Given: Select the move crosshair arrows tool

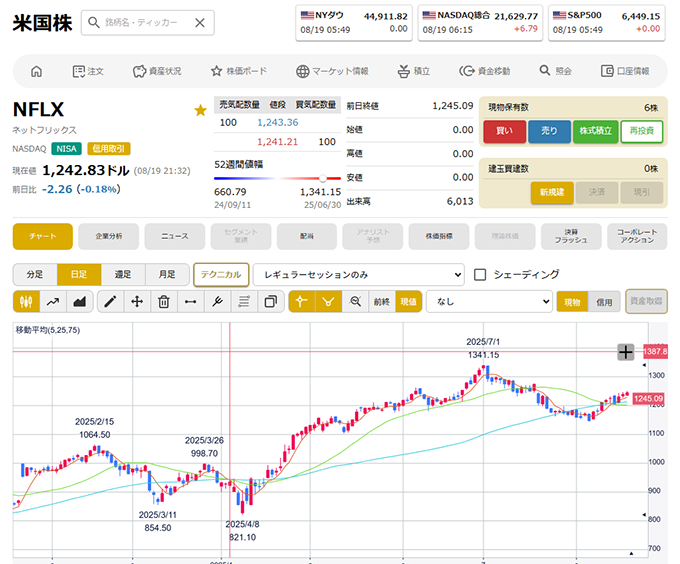Looking at the screenshot, I should 137,301.
